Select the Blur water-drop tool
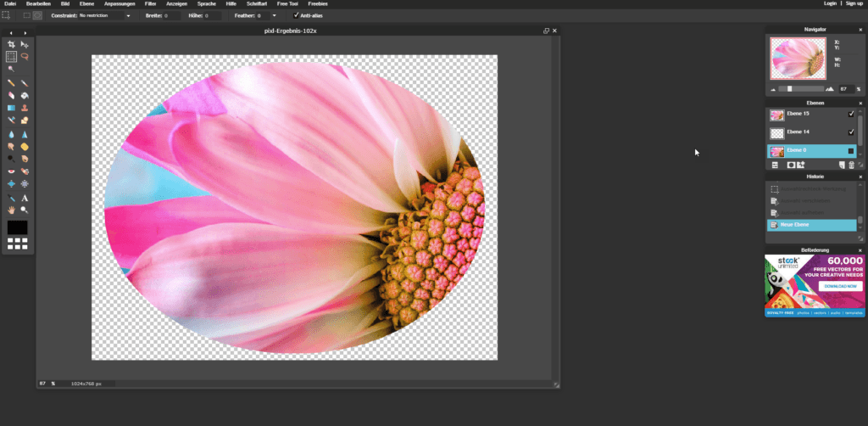 pos(11,134)
